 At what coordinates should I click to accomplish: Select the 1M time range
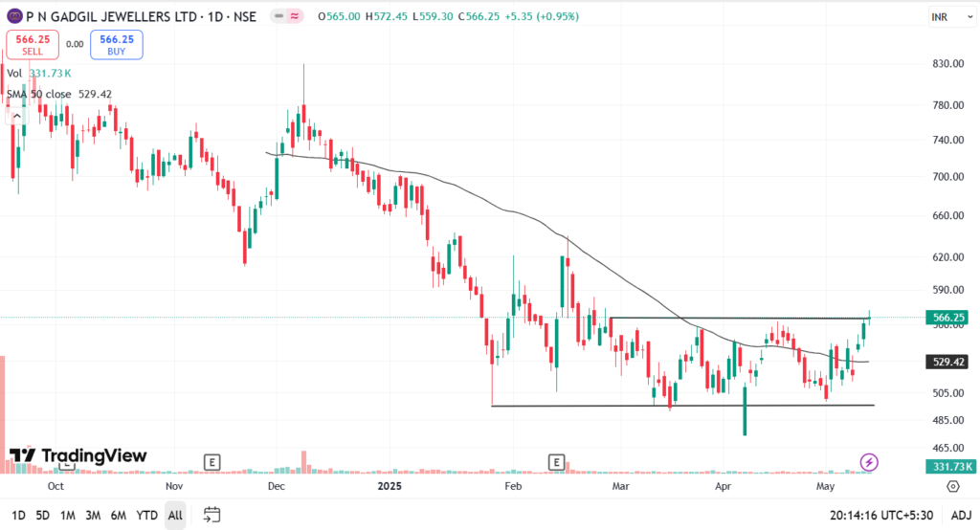point(68,515)
